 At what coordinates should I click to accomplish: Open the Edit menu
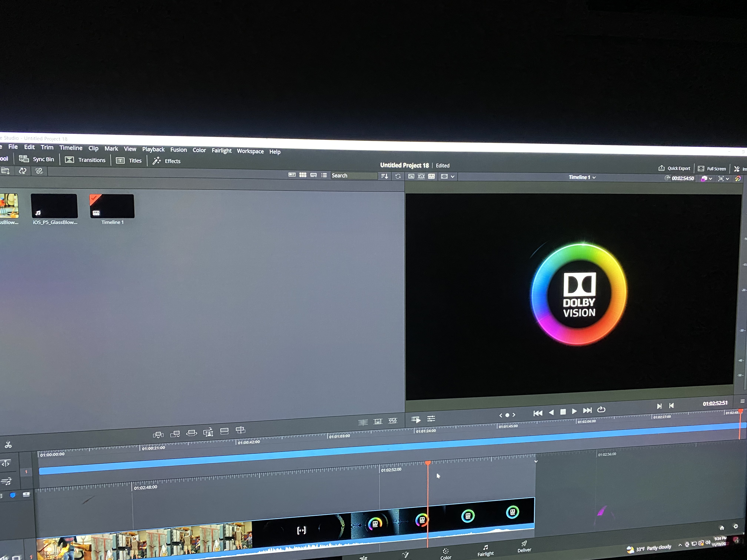pyautogui.click(x=29, y=147)
